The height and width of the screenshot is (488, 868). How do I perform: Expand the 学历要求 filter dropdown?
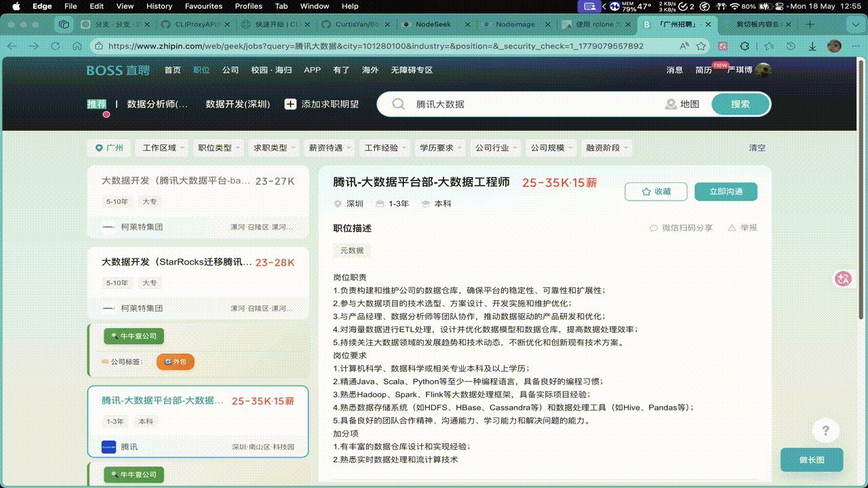441,148
